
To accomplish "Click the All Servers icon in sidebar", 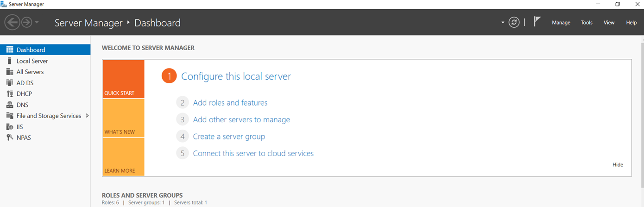I will (x=9, y=72).
